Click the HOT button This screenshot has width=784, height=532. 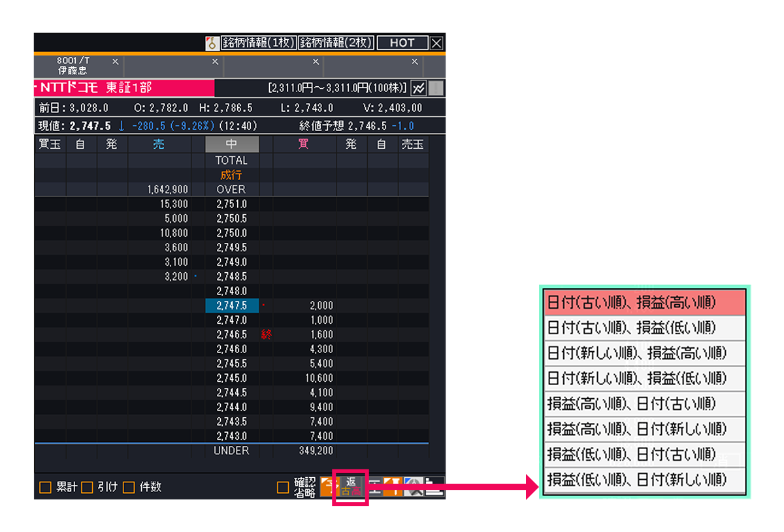coord(402,43)
